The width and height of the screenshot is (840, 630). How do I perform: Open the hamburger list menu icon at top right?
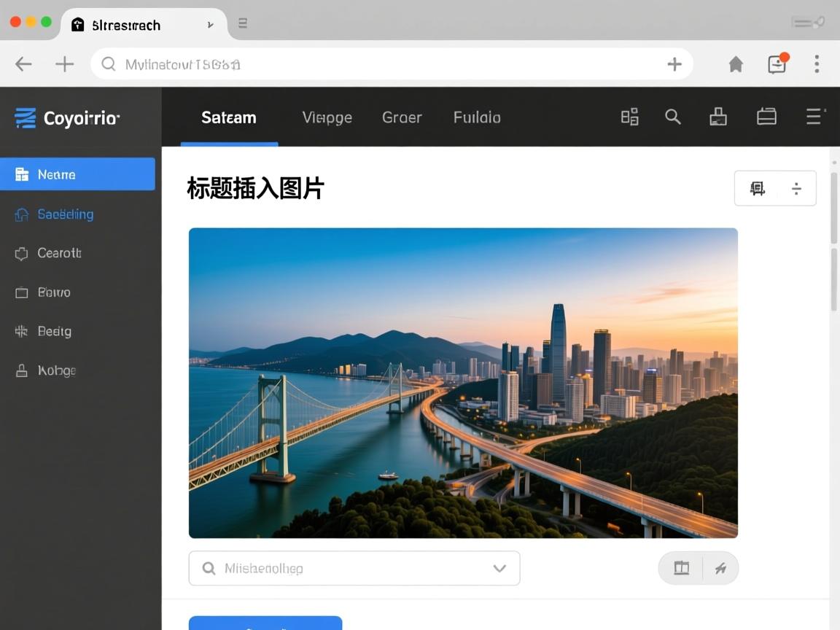[814, 117]
